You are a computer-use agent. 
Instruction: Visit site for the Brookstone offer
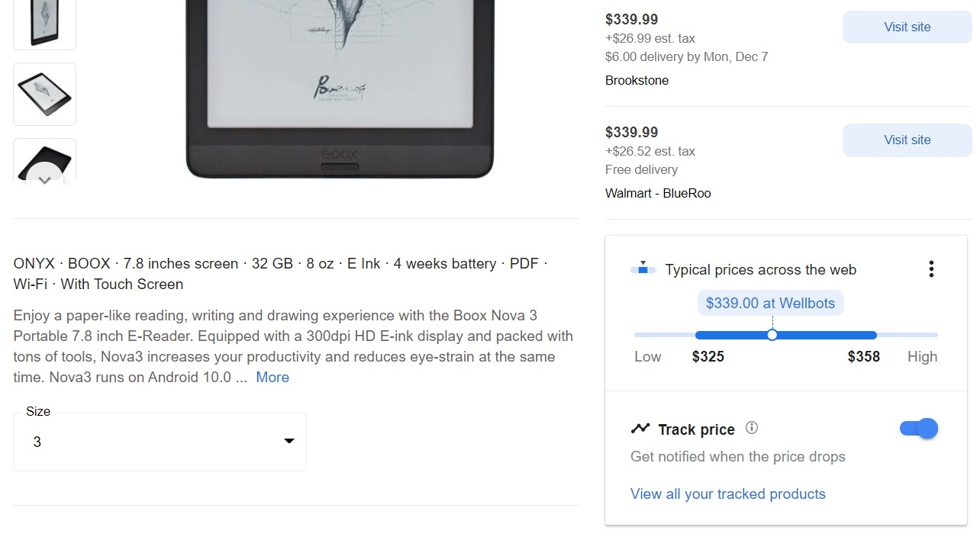tap(907, 27)
